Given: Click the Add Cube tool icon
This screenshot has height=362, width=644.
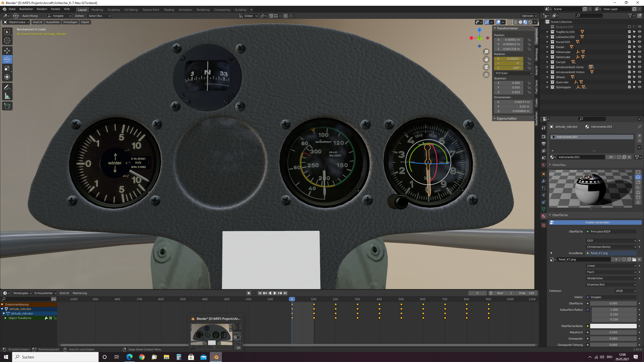Looking at the screenshot, I should coord(7,106).
